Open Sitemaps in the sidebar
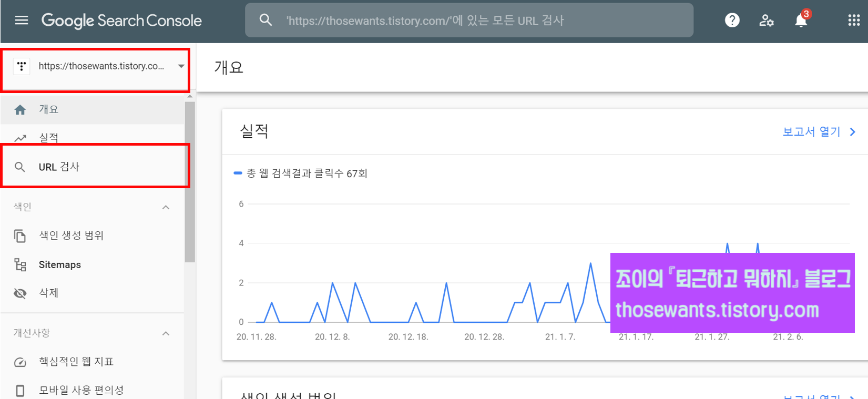The image size is (868, 399). pyautogui.click(x=93, y=264)
